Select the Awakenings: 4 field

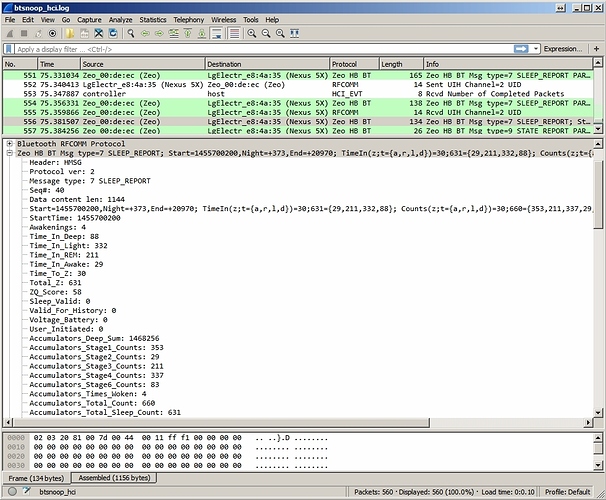pos(58,227)
